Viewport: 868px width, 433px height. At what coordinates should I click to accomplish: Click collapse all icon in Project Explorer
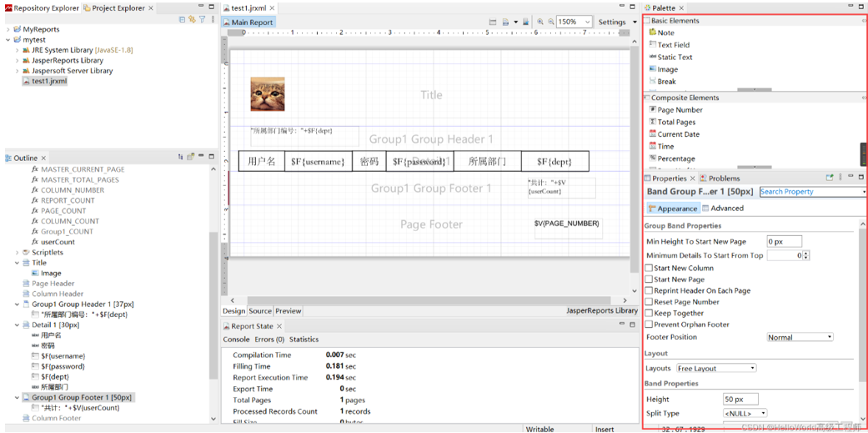[181, 19]
